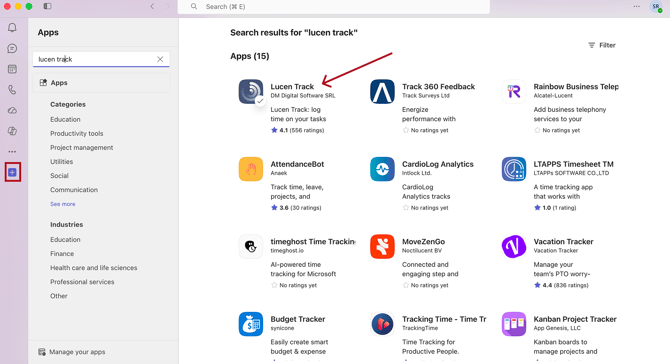Screen dimensions: 670x364
Task: Open the Track 360 Feedback title
Action: (x=438, y=86)
